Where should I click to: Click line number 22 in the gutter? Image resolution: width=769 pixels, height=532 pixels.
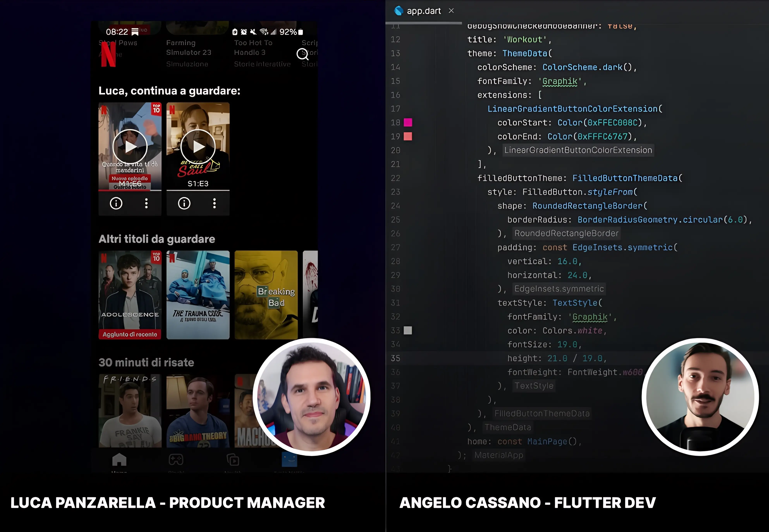coord(395,178)
